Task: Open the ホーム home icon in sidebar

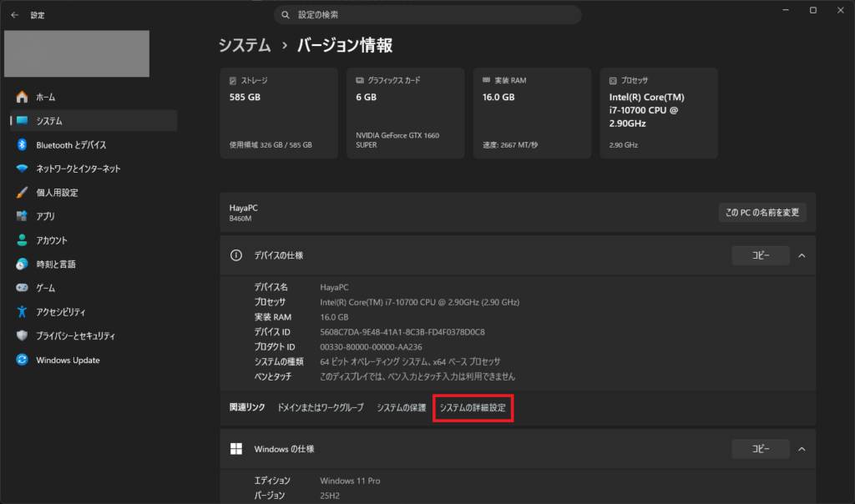Action: 22,97
